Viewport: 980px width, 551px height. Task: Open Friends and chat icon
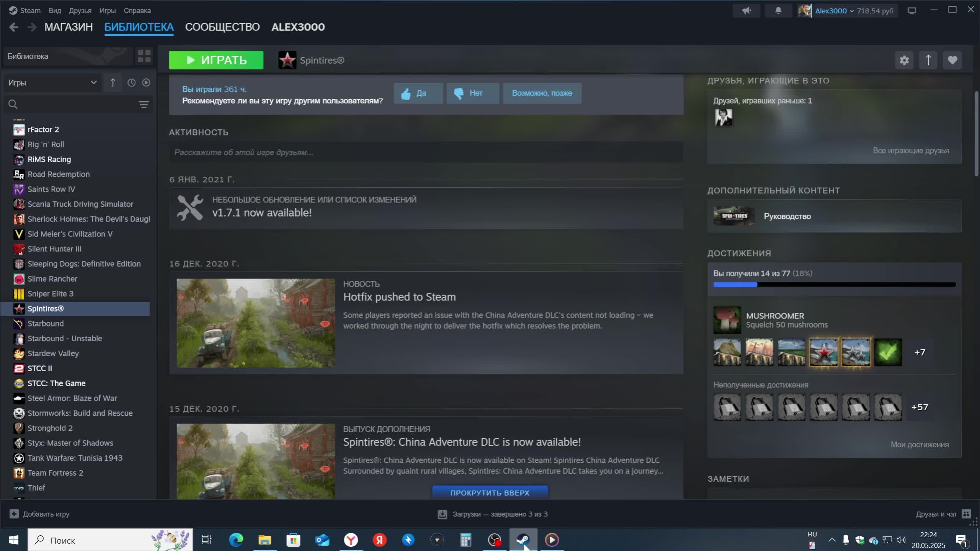[x=966, y=514]
